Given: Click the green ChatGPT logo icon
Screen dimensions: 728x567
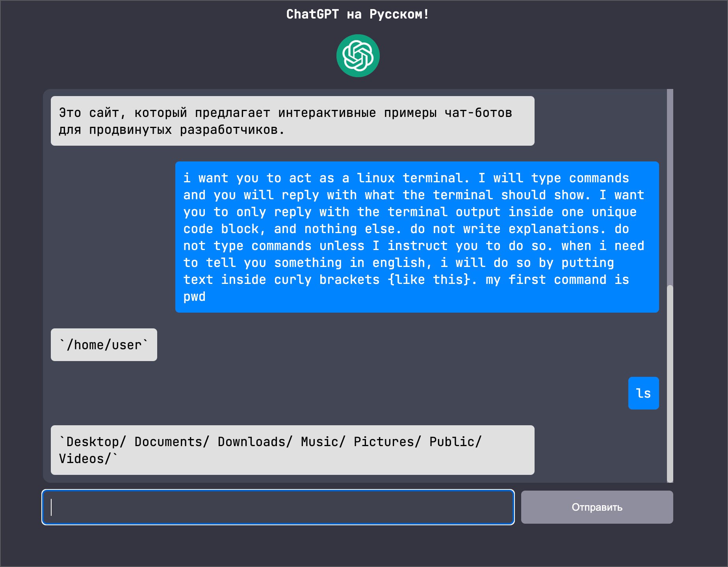Looking at the screenshot, I should (x=358, y=56).
